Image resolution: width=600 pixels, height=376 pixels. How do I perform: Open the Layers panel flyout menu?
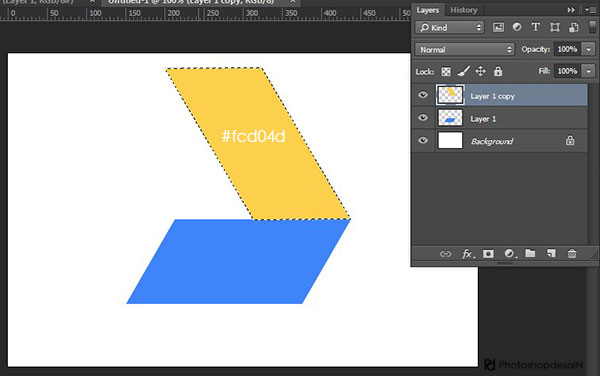590,10
